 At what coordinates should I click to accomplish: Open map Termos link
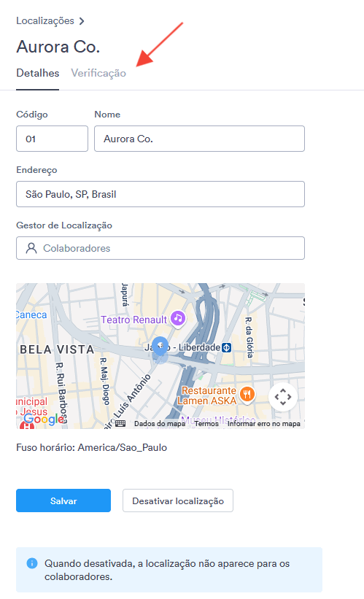point(206,424)
